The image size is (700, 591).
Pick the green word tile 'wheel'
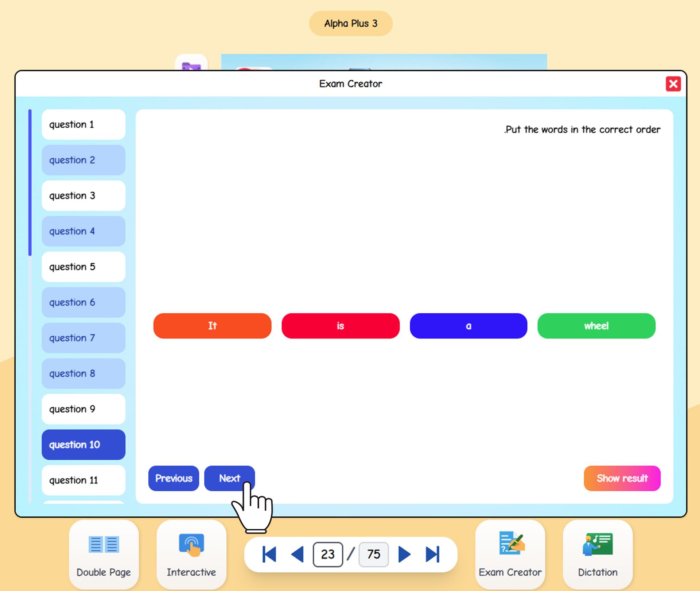click(x=596, y=326)
